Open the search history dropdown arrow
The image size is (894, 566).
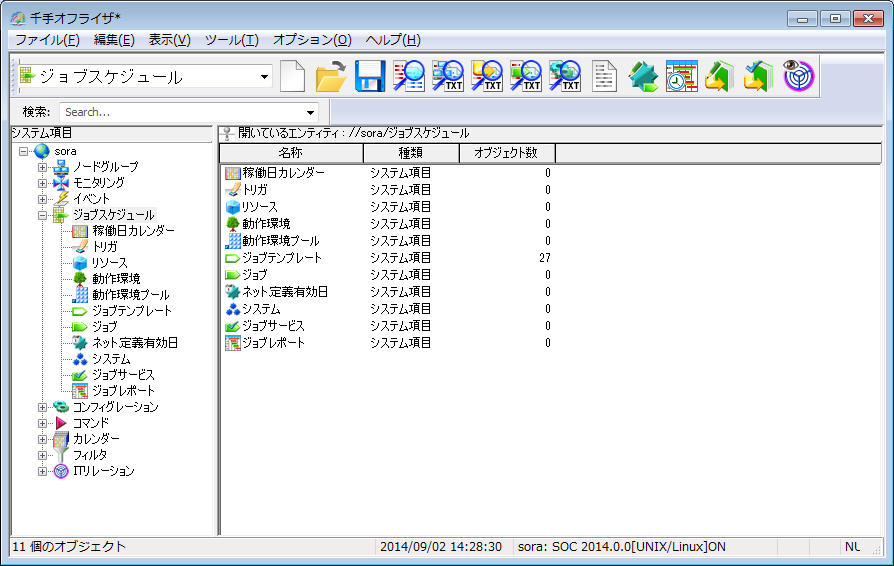[310, 112]
